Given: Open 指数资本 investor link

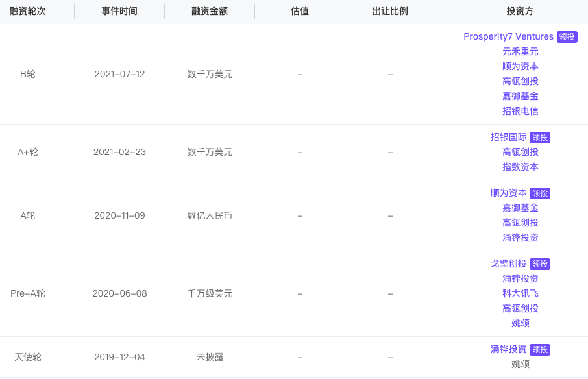Looking at the screenshot, I should click(x=520, y=167).
